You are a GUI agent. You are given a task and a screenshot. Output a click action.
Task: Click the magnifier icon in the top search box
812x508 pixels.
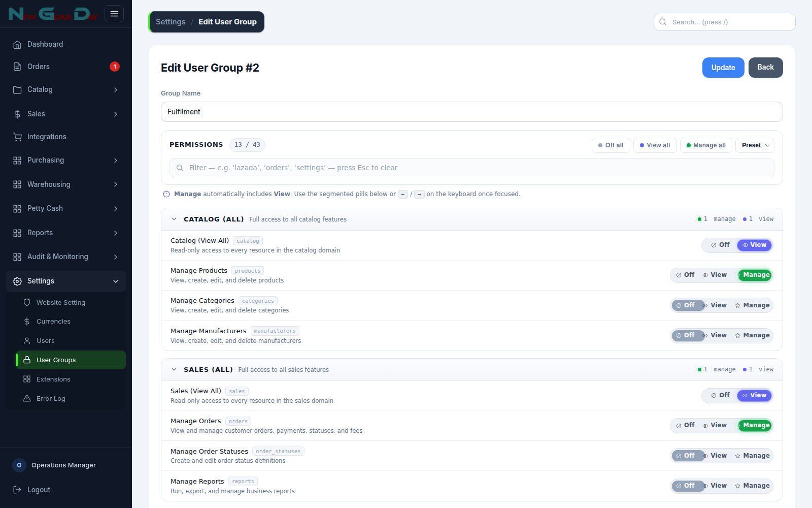(663, 22)
